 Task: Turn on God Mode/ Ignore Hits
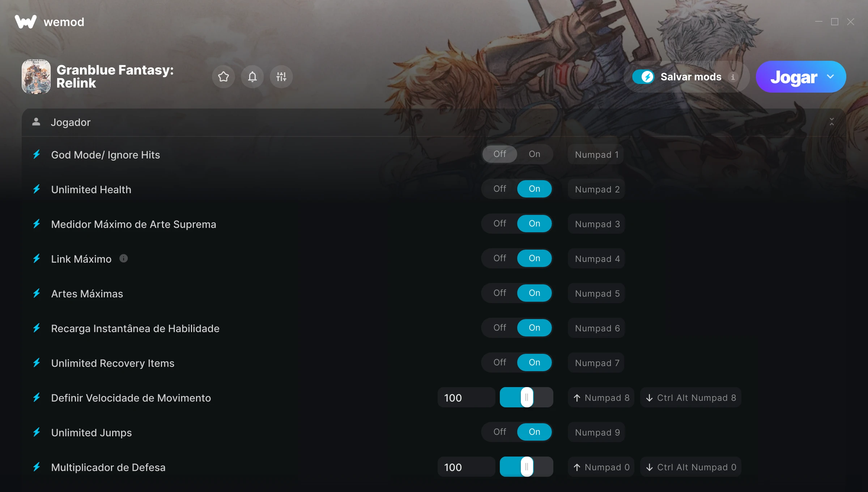tap(535, 154)
